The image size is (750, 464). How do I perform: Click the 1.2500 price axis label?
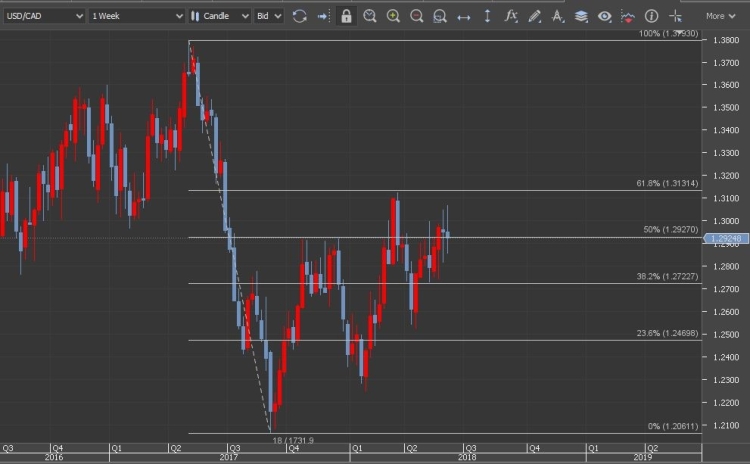[726, 335]
